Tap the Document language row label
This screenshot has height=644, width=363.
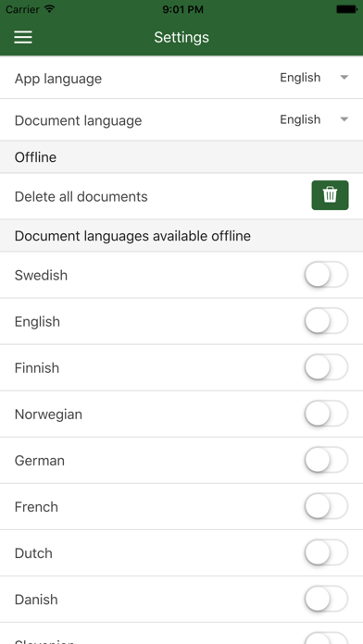(x=78, y=120)
